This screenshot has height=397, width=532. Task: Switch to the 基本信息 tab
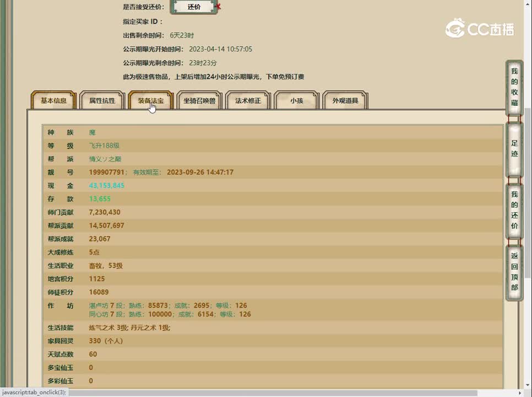(53, 101)
